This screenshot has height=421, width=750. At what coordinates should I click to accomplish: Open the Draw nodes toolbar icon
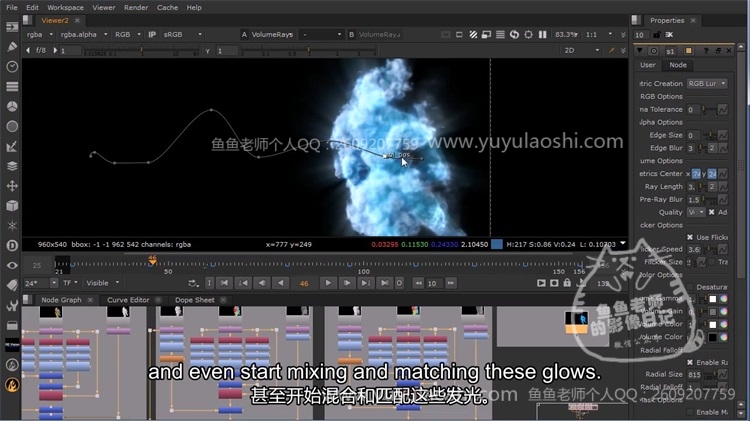coord(12,46)
